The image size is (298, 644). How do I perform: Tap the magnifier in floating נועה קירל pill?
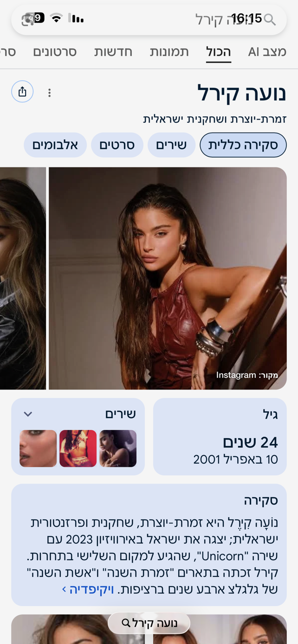[x=126, y=623]
